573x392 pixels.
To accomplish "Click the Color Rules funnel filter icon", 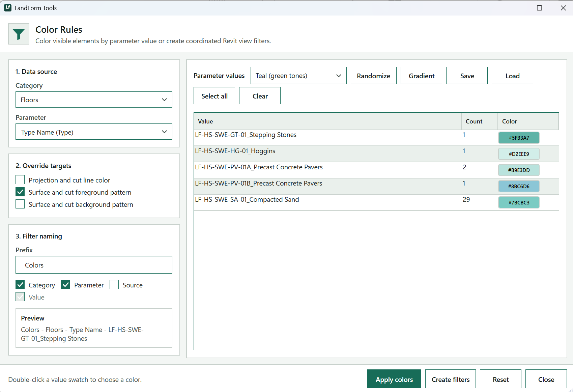I will (x=19, y=34).
